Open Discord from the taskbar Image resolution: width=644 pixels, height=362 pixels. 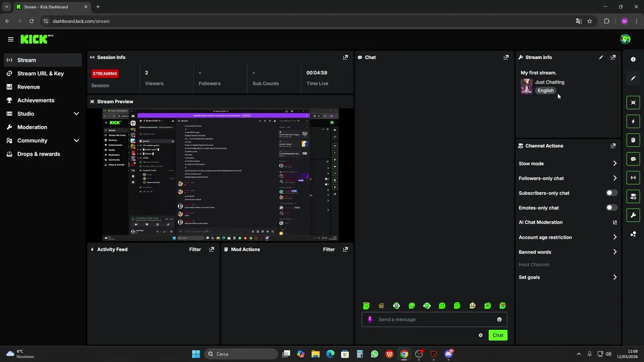point(448,354)
